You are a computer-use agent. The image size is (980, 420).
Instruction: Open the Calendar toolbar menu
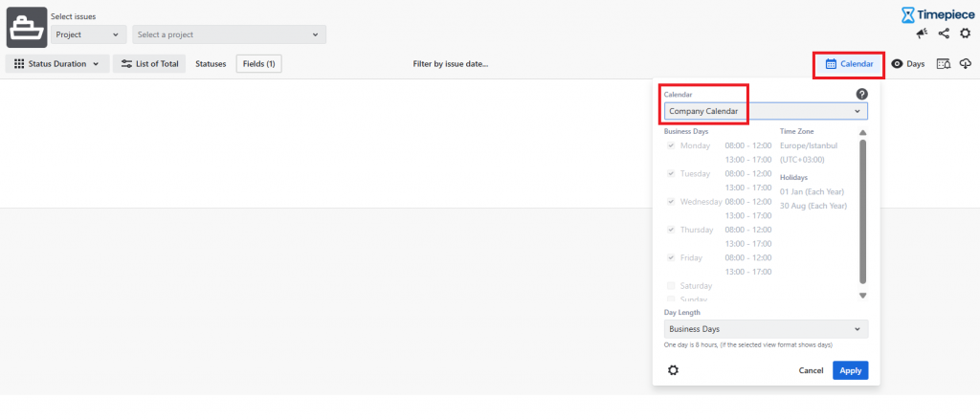point(849,64)
